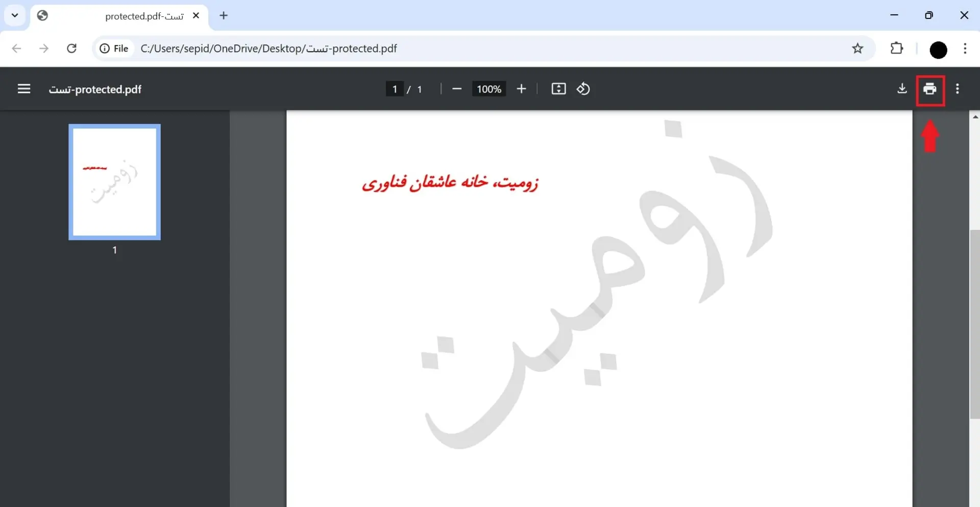
Task: Bookmark this tab with the star icon
Action: point(857,49)
